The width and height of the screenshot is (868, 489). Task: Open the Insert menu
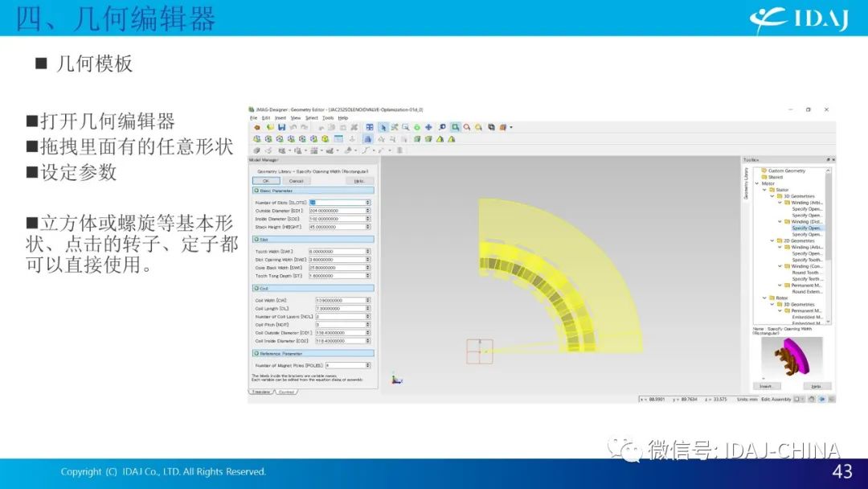[x=280, y=118]
